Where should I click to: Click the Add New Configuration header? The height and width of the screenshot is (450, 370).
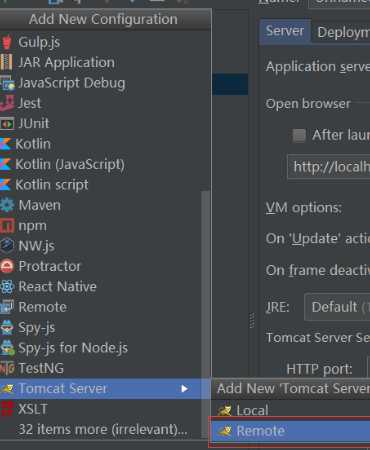[103, 19]
